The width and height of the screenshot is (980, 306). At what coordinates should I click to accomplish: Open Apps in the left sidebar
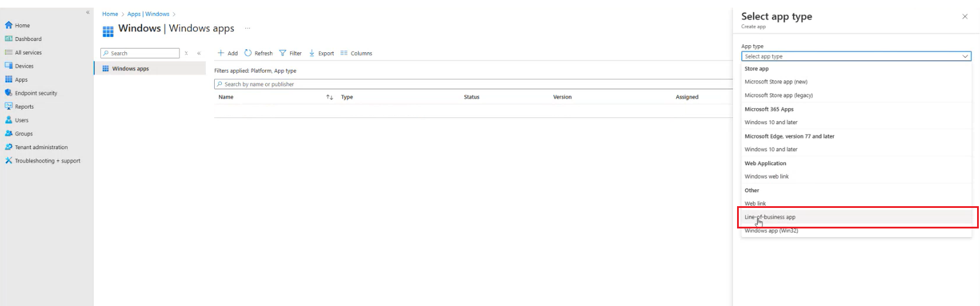21,79
